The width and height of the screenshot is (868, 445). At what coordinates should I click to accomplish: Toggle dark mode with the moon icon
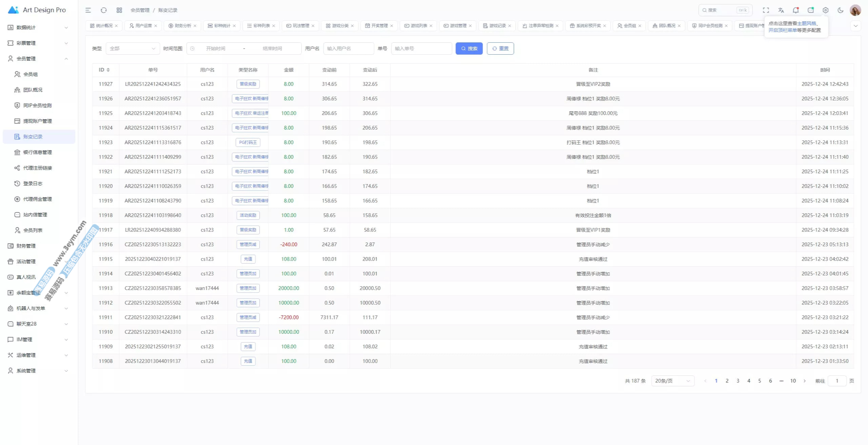click(840, 10)
